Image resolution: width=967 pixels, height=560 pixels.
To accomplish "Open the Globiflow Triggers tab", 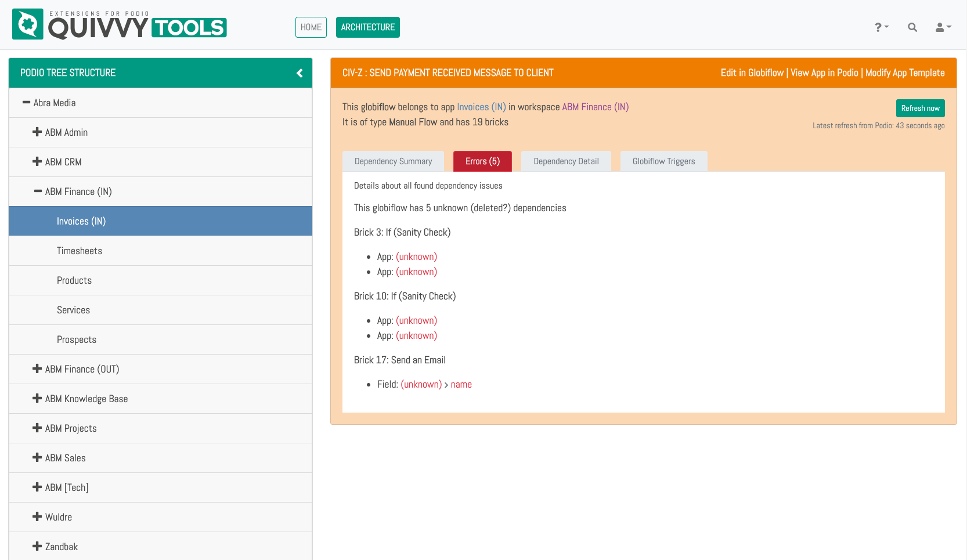I will pyautogui.click(x=663, y=161).
